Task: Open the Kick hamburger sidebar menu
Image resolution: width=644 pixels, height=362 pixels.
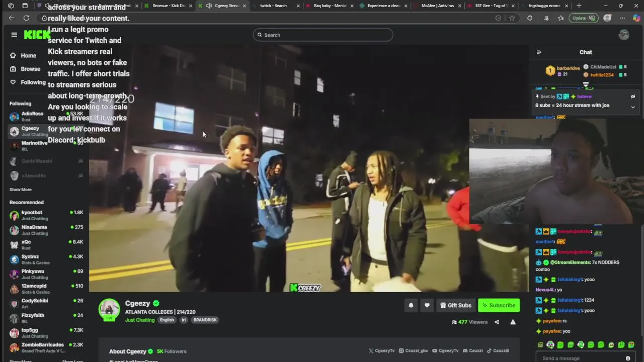Action: click(x=14, y=35)
